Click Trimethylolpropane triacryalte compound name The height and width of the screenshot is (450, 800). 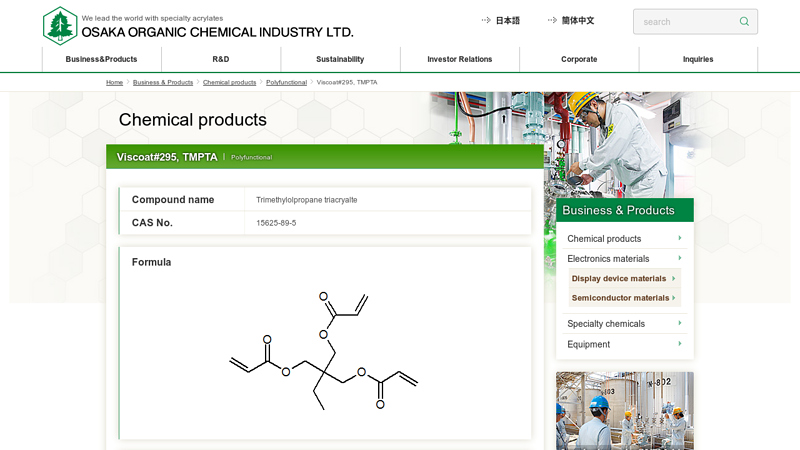point(307,200)
